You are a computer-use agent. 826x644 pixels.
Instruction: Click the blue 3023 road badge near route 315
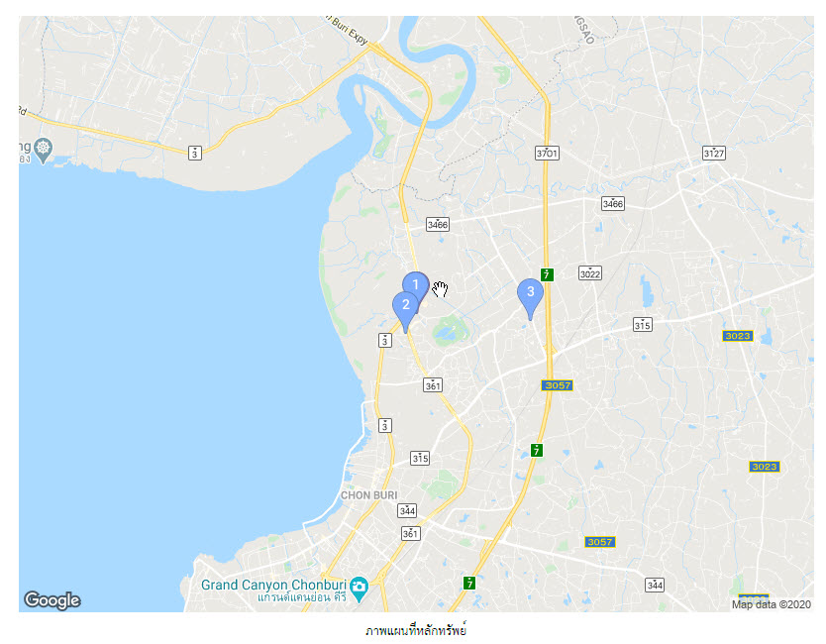click(738, 336)
